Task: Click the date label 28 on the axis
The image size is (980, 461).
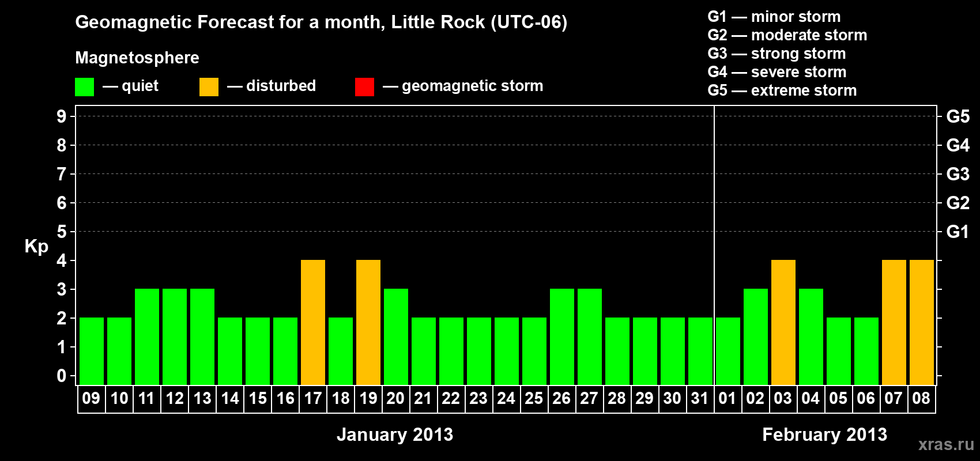Action: click(x=617, y=399)
